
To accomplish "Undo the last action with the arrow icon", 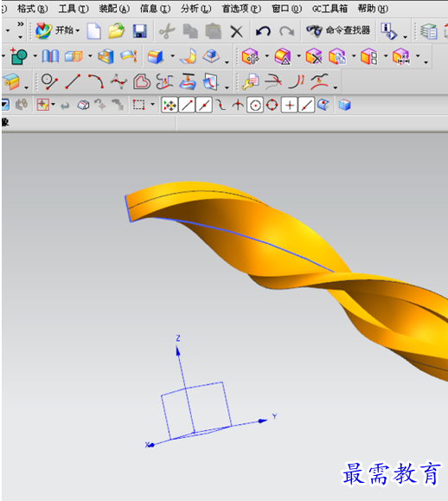I will tap(263, 31).
